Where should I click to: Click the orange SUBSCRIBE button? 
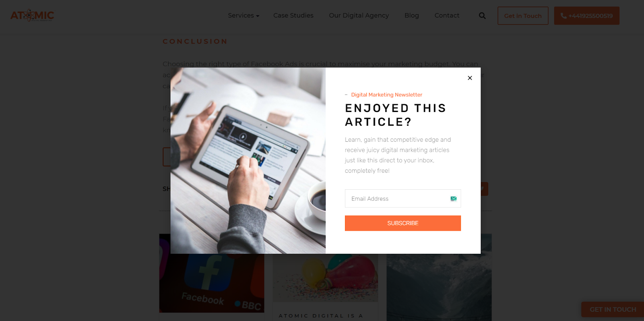tap(403, 223)
